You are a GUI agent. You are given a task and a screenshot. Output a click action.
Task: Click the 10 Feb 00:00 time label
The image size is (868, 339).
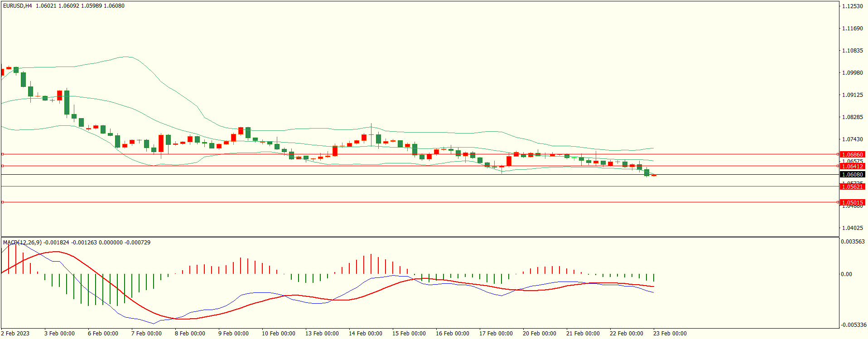[279, 334]
